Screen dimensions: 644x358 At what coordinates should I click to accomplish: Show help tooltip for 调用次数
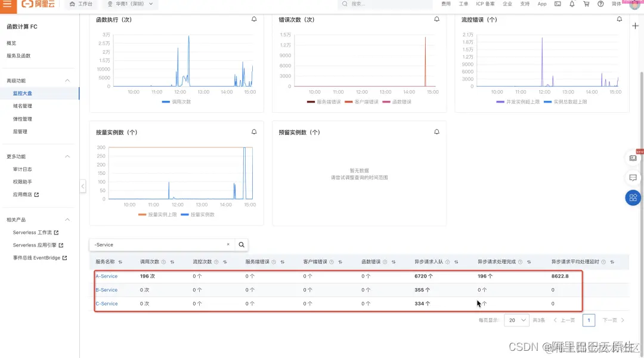pyautogui.click(x=163, y=262)
